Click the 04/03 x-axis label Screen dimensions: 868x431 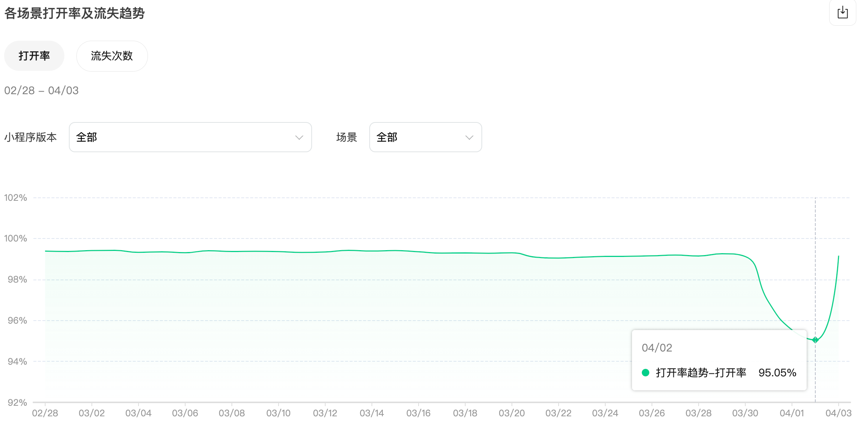[x=838, y=413]
